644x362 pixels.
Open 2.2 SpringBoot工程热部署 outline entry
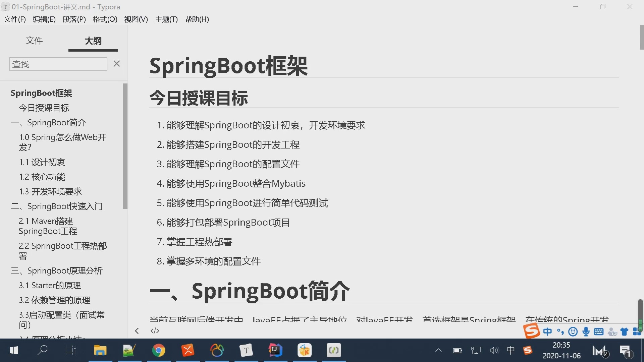tap(63, 251)
